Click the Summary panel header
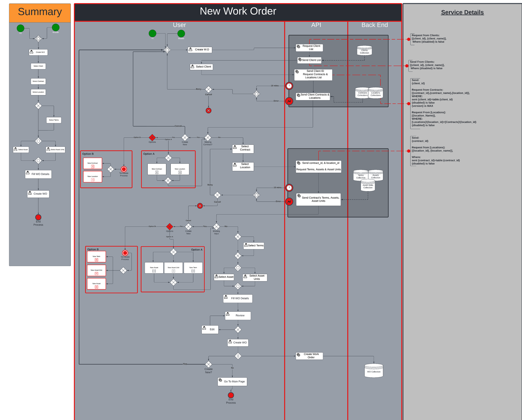This screenshot has width=522, height=420. point(39,12)
